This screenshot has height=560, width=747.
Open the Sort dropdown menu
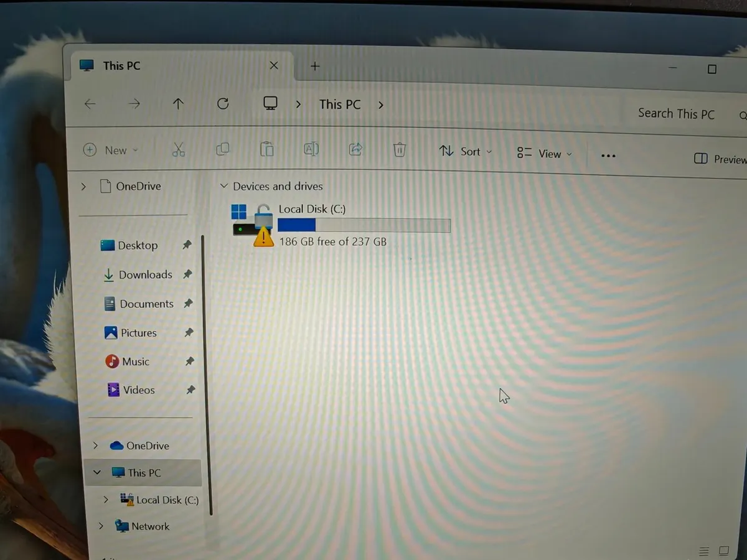(465, 151)
